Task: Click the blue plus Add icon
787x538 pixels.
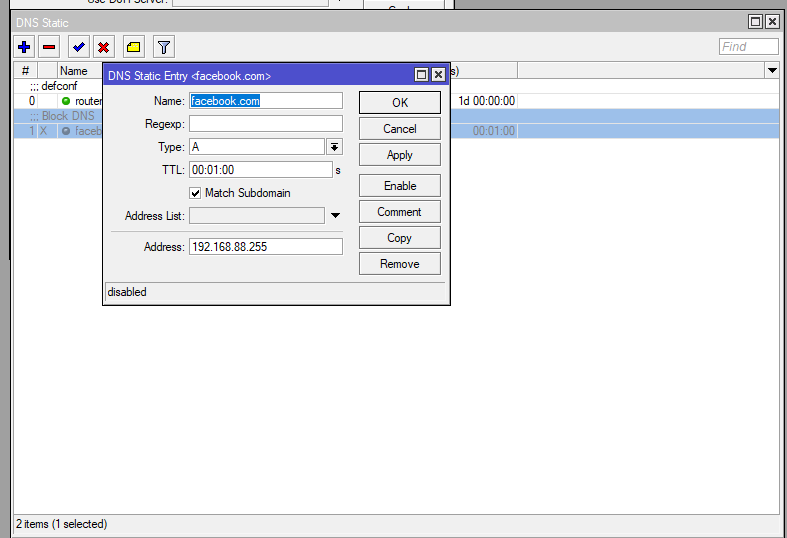Action: [x=25, y=47]
